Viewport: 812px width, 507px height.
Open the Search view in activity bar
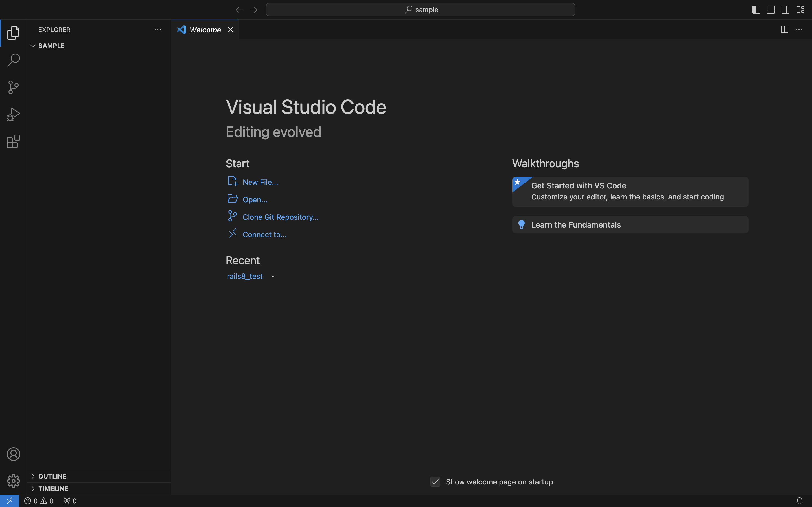pyautogui.click(x=14, y=60)
